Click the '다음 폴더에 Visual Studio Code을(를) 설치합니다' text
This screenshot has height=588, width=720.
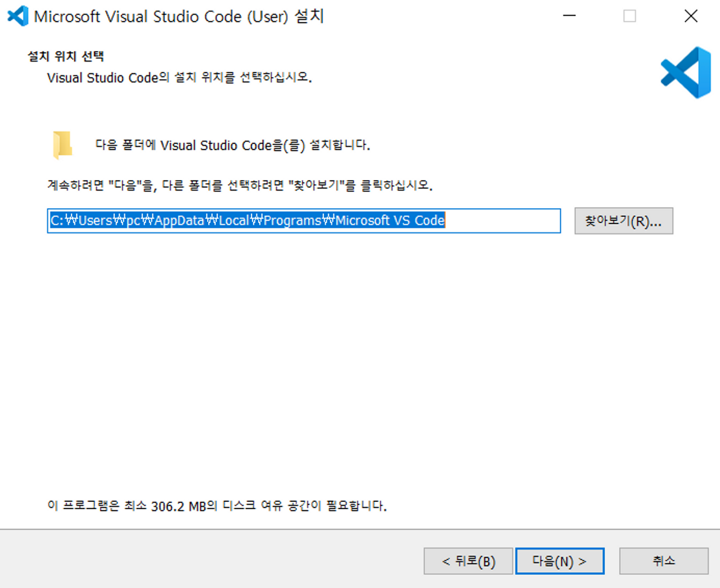[233, 145]
